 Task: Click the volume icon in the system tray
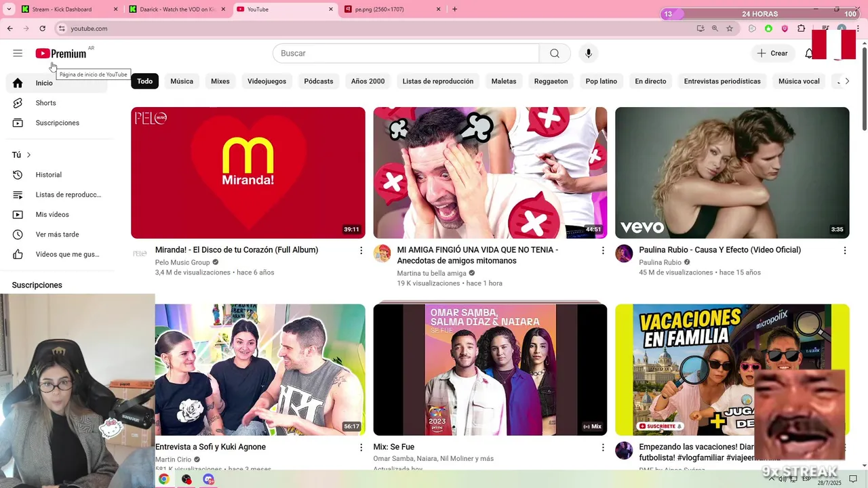(782, 479)
